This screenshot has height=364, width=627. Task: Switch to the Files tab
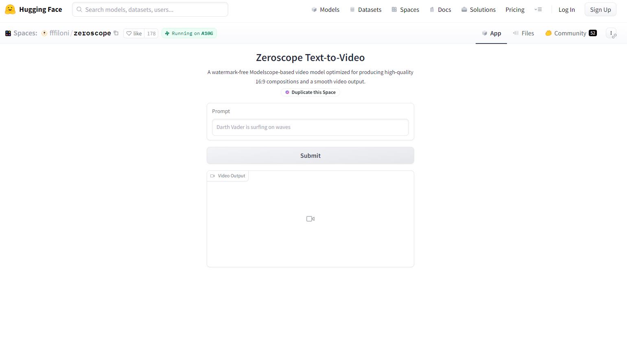tap(523, 33)
